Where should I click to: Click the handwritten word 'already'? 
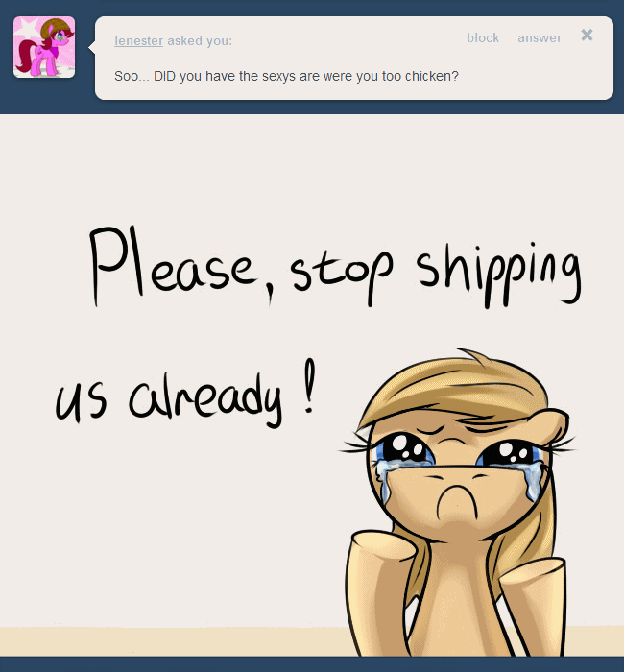point(205,400)
